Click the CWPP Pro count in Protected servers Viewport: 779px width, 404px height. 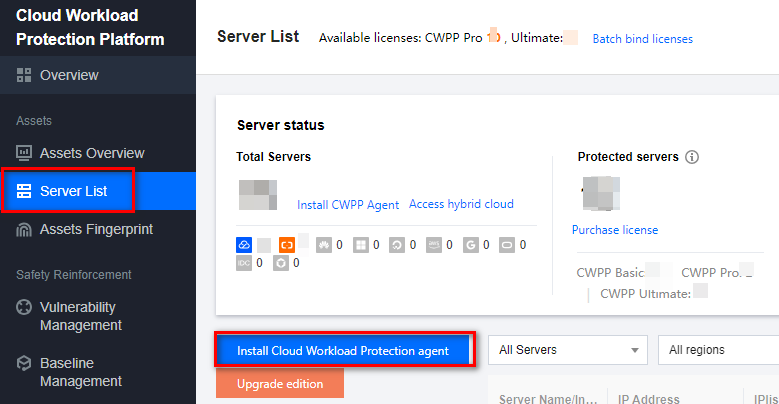717,272
